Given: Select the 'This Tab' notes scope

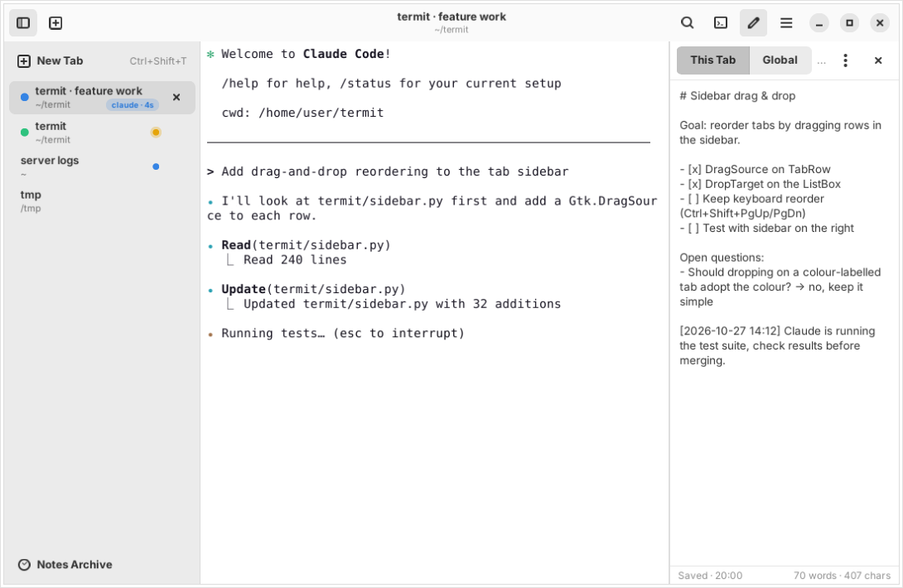Looking at the screenshot, I should click(x=713, y=60).
